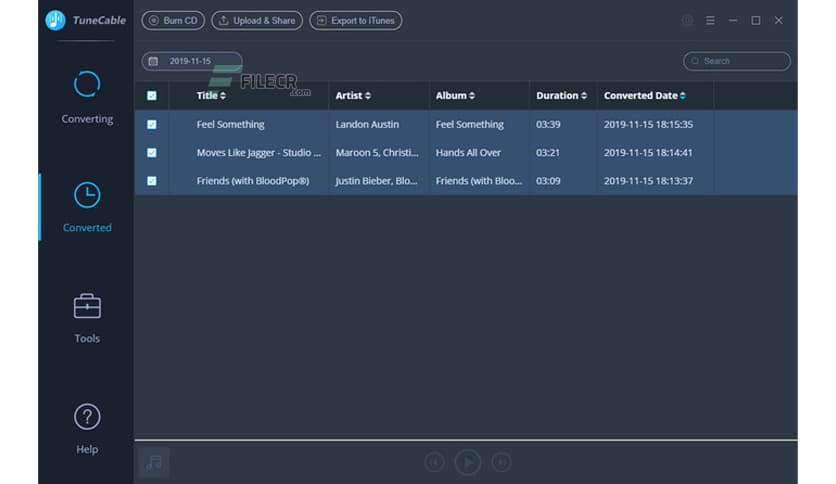Open the Tools toolbox icon

87,306
